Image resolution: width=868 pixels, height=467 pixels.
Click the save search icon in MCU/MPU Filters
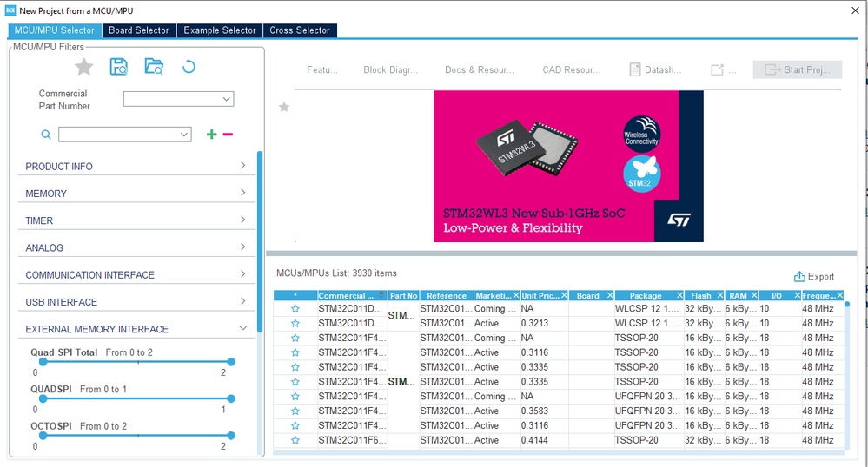click(x=118, y=67)
